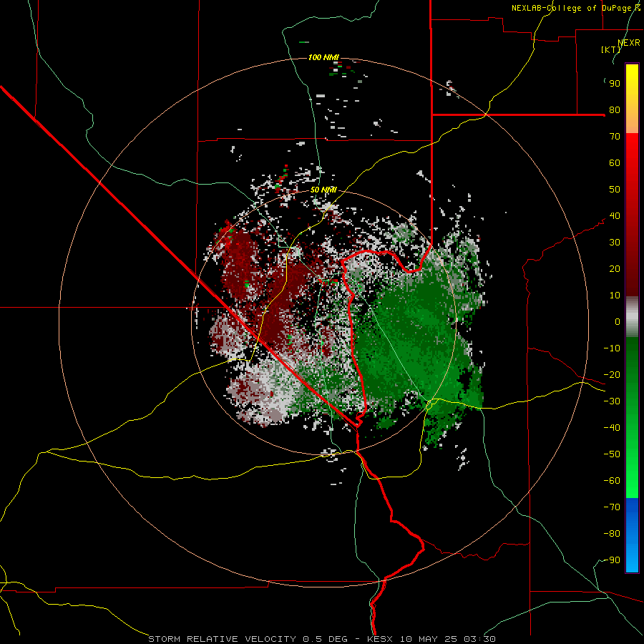Click the -40 value on the velocity scale
Screen dimensions: 644x644
612,428
